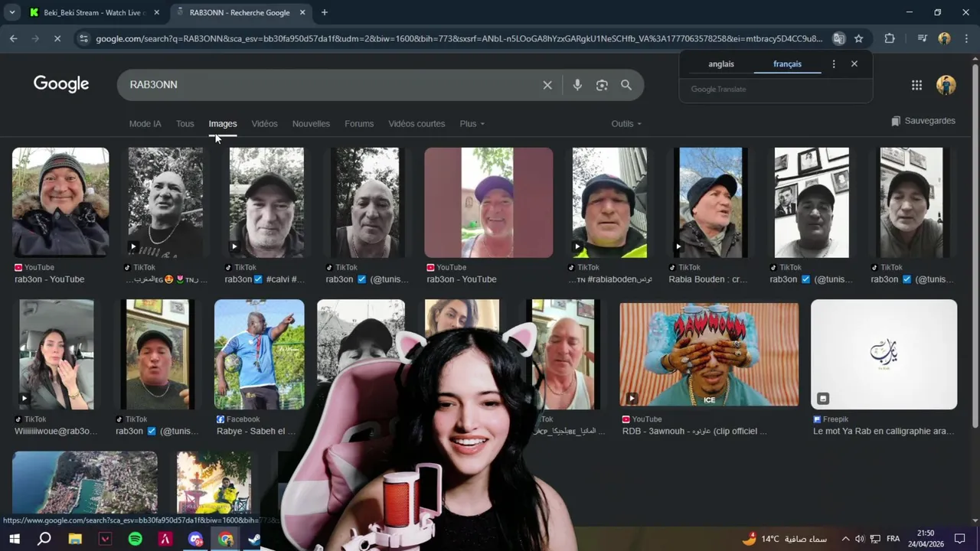
Task: Open the notifications center icon
Action: pyautogui.click(x=959, y=539)
